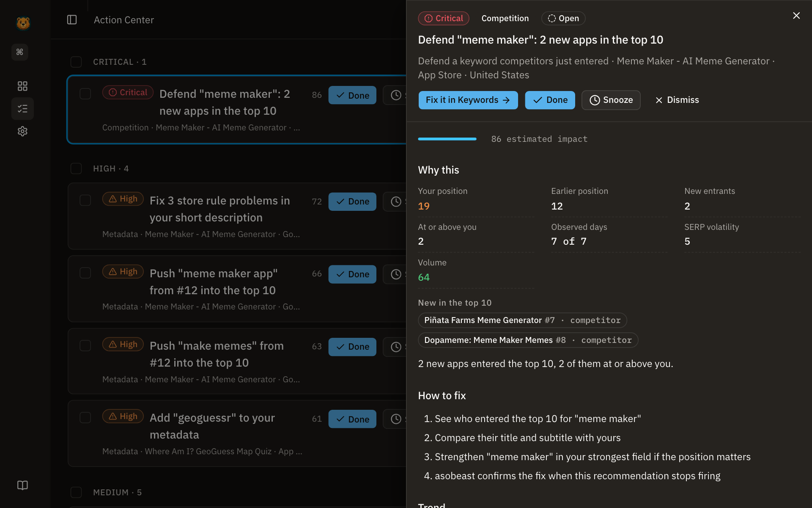This screenshot has height=508, width=812.
Task: Click Fix it in Keywords button
Action: tap(468, 100)
